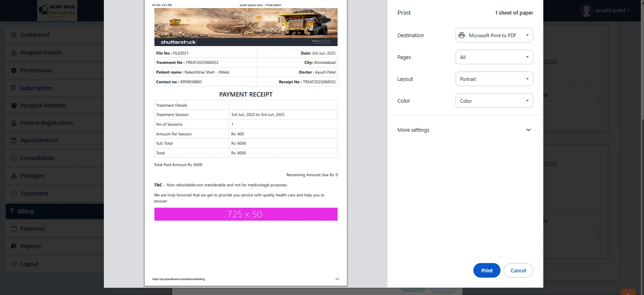Click the Permissions shield icon

coord(14,70)
